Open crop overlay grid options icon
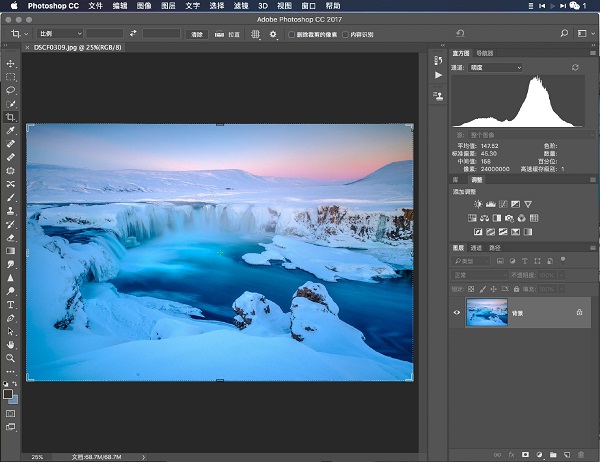This screenshot has width=600, height=462. pos(255,34)
